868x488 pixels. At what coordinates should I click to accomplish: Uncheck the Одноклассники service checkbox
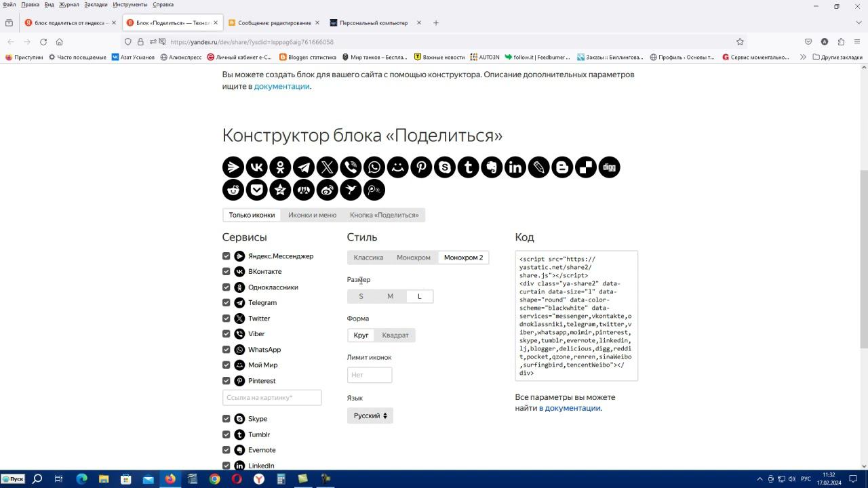click(x=226, y=287)
